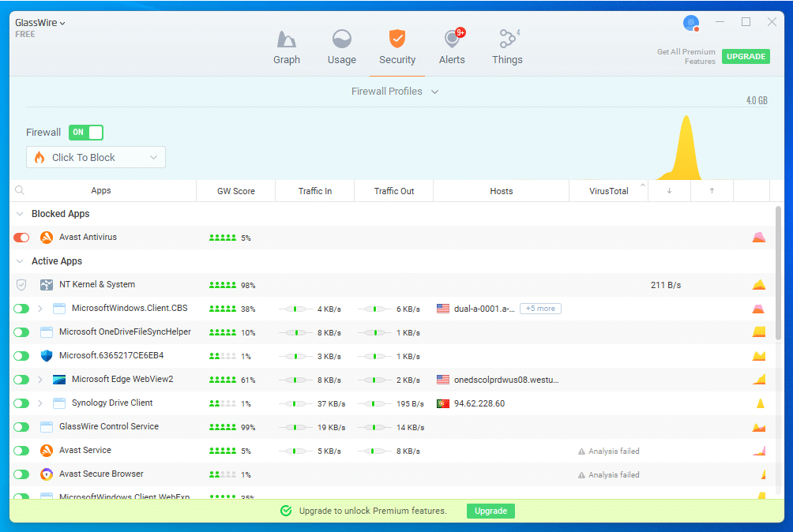Open the Things network icon
This screenshot has width=793, height=532.
tap(508, 39)
